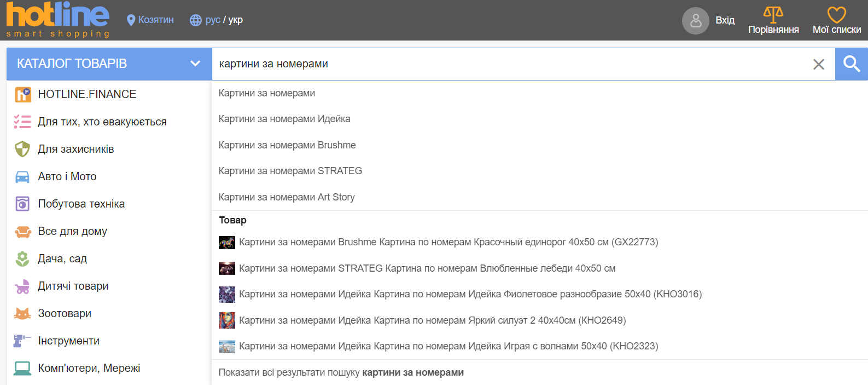Click inside the search input field
The height and width of the screenshot is (385, 868).
point(509,64)
